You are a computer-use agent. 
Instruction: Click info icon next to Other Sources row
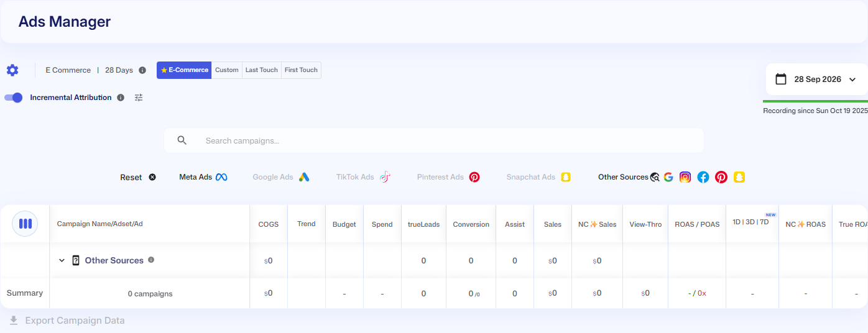click(x=151, y=260)
